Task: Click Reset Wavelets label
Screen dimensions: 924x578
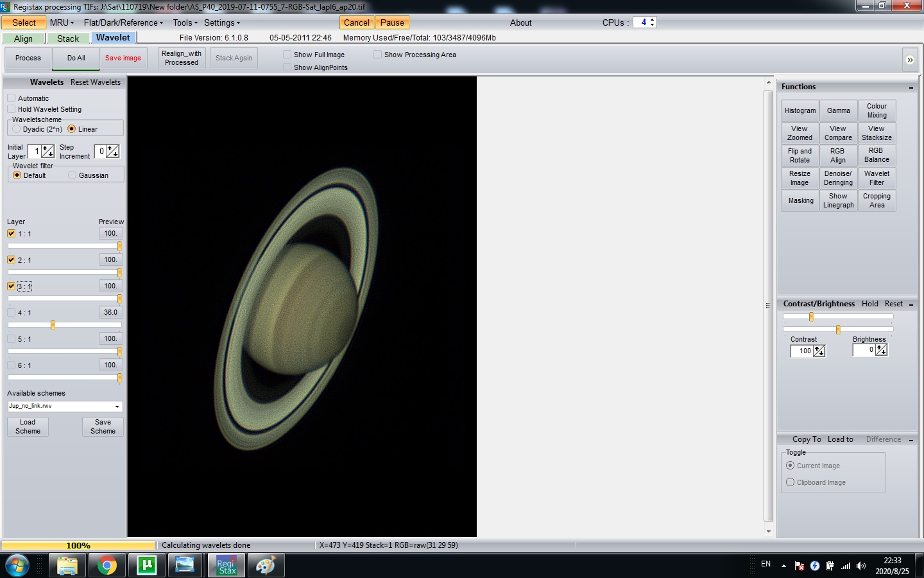Action: click(x=96, y=82)
